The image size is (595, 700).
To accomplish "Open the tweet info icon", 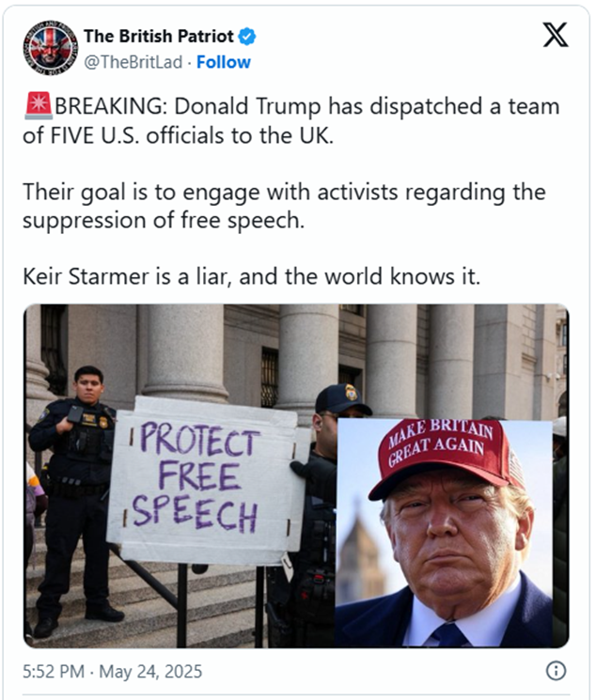I will (556, 671).
